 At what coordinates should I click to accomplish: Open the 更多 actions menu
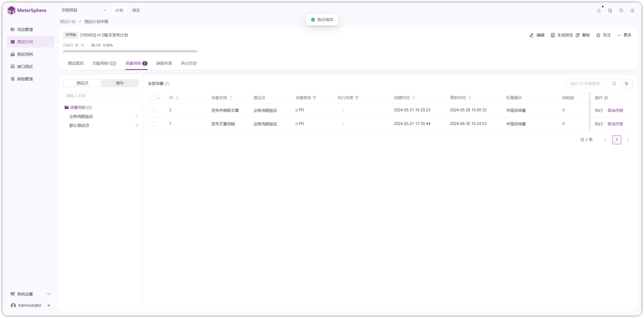(x=624, y=35)
